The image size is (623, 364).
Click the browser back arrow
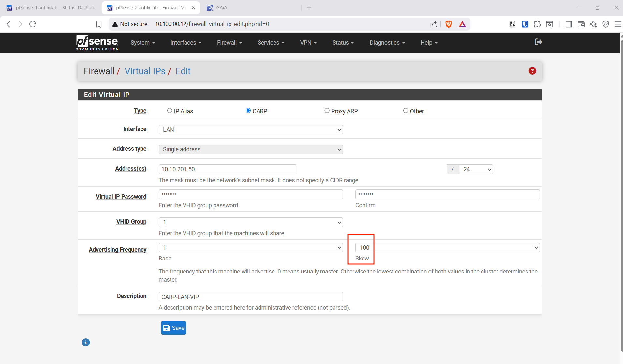[9, 24]
